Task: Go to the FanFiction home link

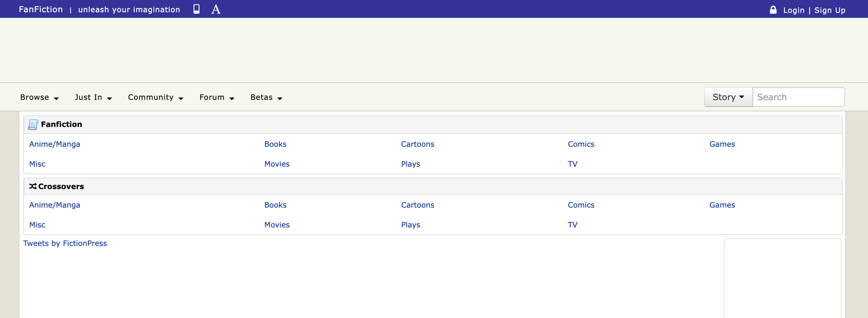Action: 41,10
